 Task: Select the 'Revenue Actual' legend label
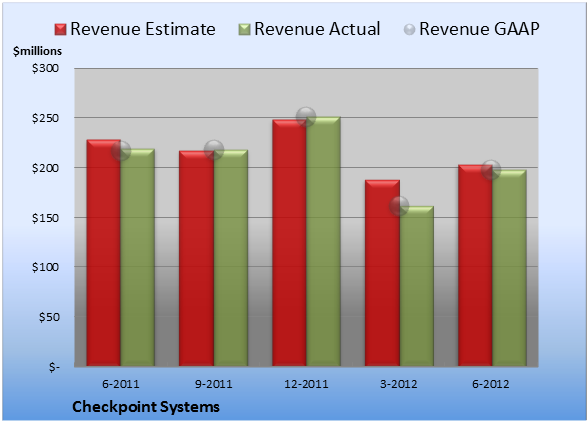pyautogui.click(x=317, y=29)
